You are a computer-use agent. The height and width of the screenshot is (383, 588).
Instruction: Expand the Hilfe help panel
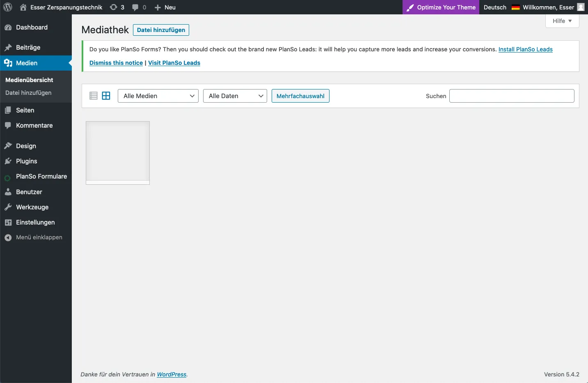[x=562, y=21]
